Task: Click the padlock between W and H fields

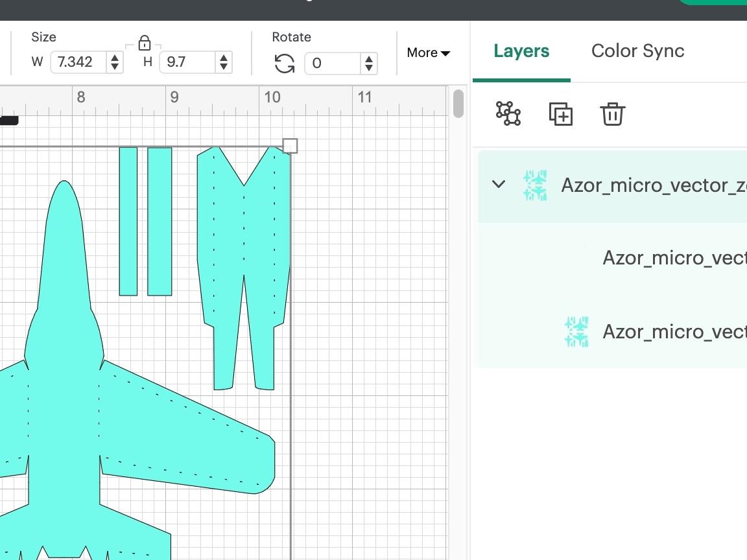Action: [145, 43]
